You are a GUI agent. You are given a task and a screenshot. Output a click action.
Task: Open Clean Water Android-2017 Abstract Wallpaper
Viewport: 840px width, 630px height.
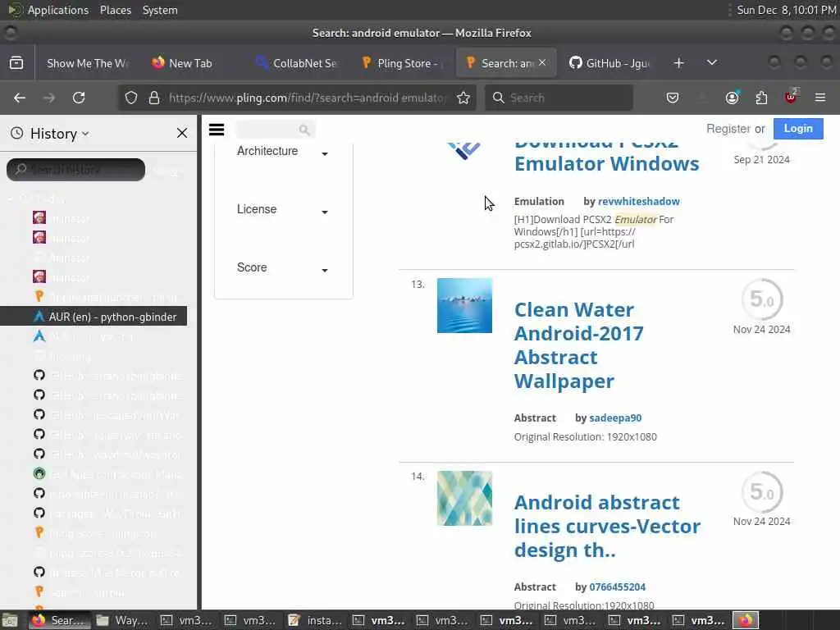[x=578, y=345]
